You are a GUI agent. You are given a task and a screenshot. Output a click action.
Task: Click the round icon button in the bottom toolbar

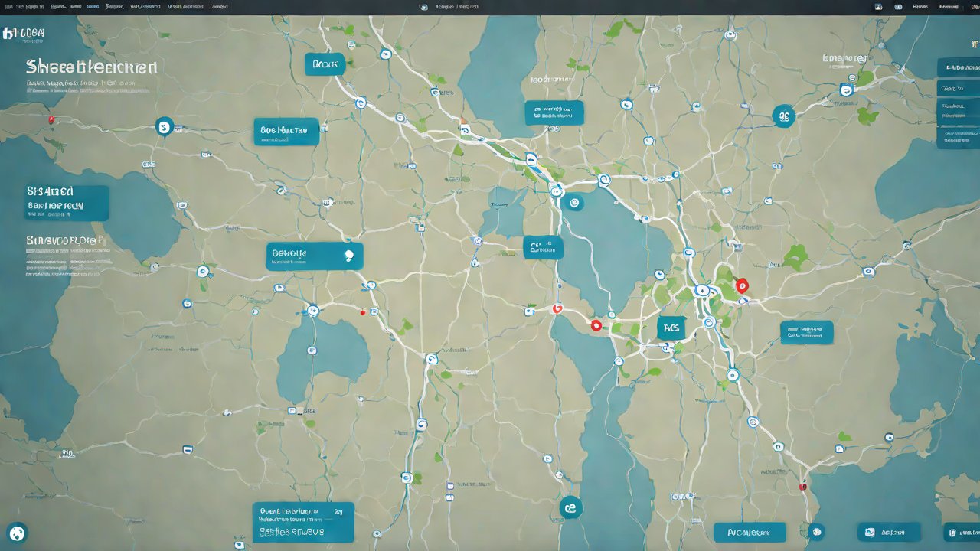click(816, 532)
